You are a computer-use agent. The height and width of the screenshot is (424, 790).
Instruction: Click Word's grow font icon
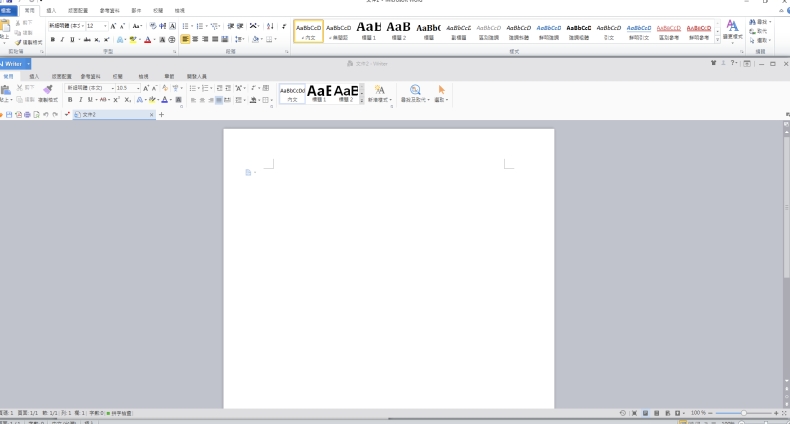pos(113,26)
